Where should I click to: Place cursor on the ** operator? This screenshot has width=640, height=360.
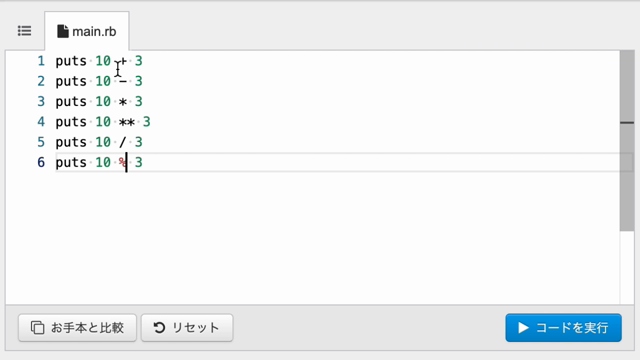(x=127, y=122)
